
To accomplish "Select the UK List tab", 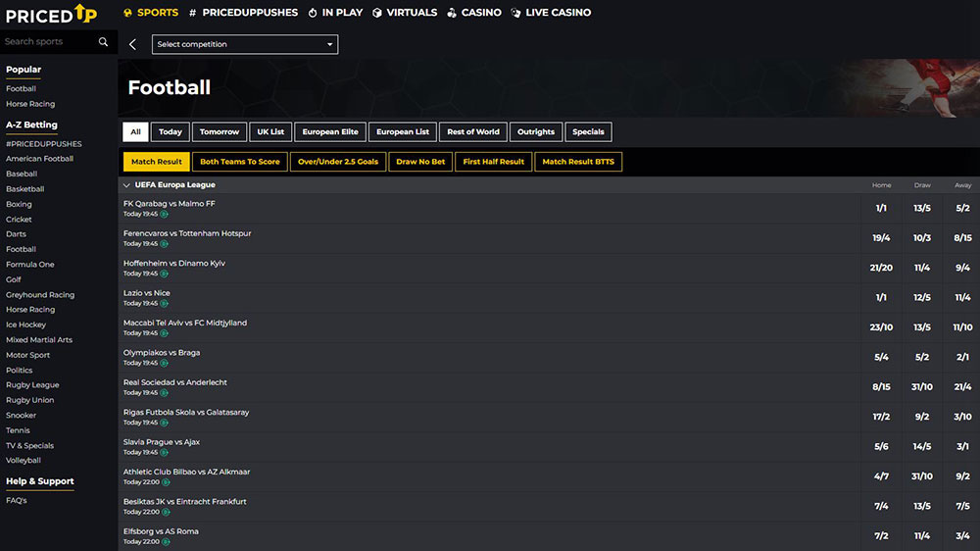I will pos(270,132).
